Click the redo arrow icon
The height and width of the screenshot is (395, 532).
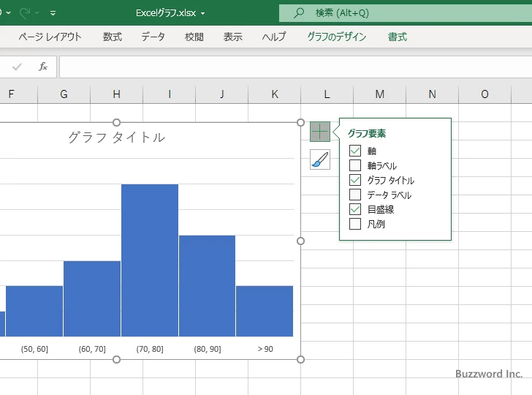click(25, 13)
